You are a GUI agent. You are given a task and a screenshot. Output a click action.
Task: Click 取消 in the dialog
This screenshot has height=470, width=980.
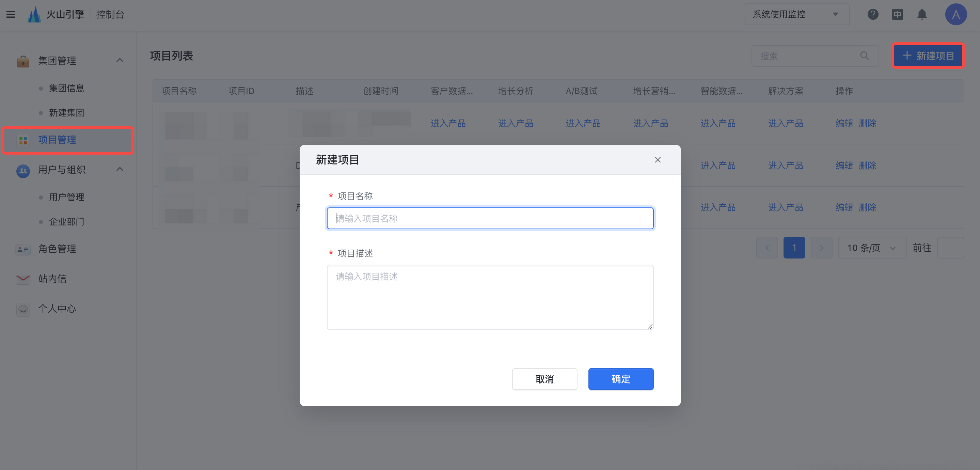click(544, 379)
